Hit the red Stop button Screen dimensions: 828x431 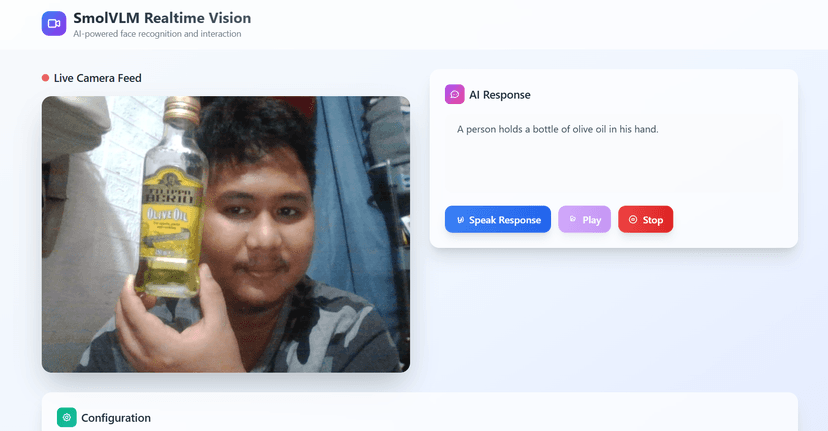[645, 219]
